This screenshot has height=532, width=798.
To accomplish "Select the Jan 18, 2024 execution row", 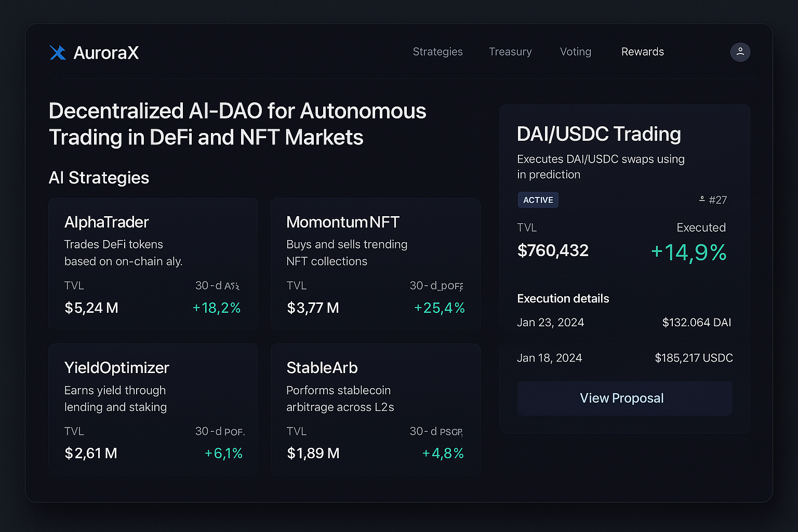I will pos(624,358).
